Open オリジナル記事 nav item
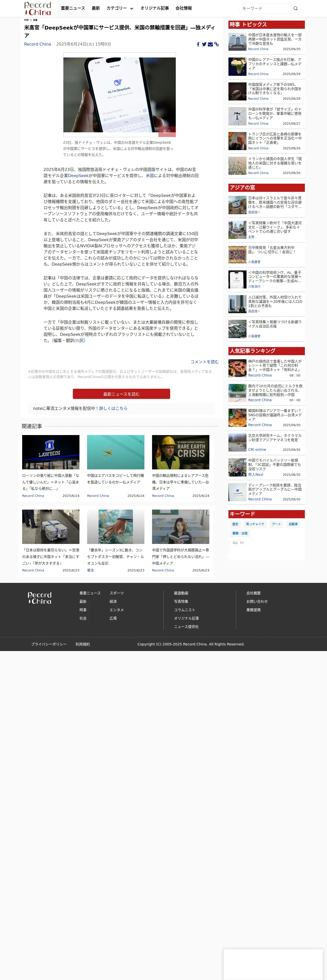This screenshot has width=327, height=980. 155,8
